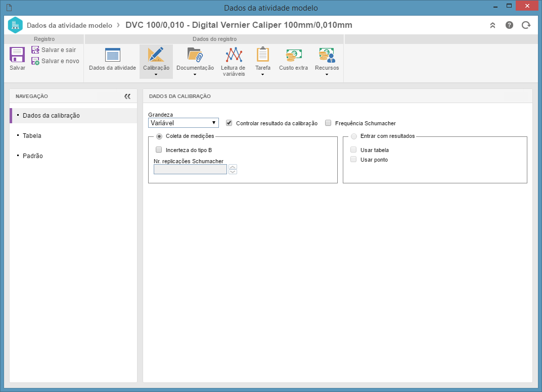Decrease Nr. replicações Schumacher stepper value
This screenshot has width=542, height=392.
click(x=233, y=172)
